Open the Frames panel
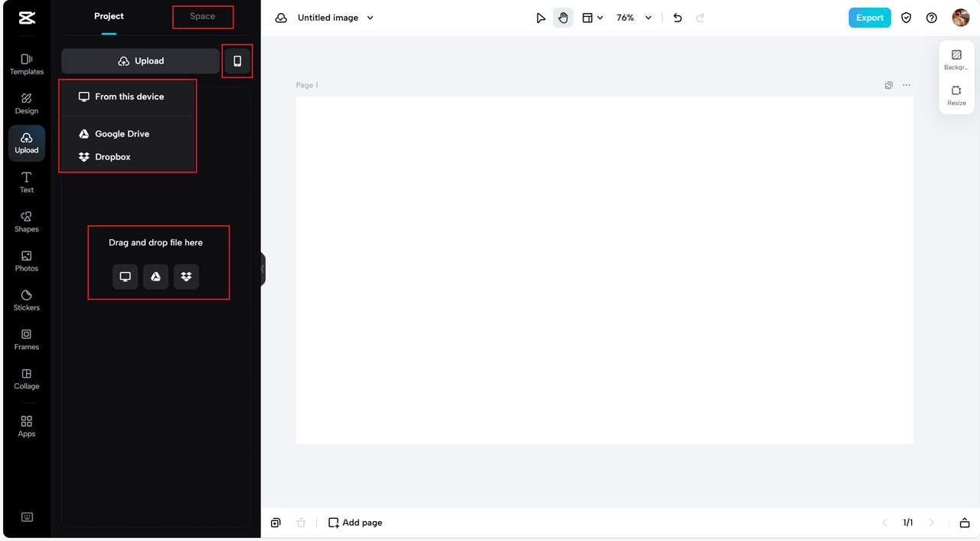Image resolution: width=980 pixels, height=541 pixels. (27, 339)
